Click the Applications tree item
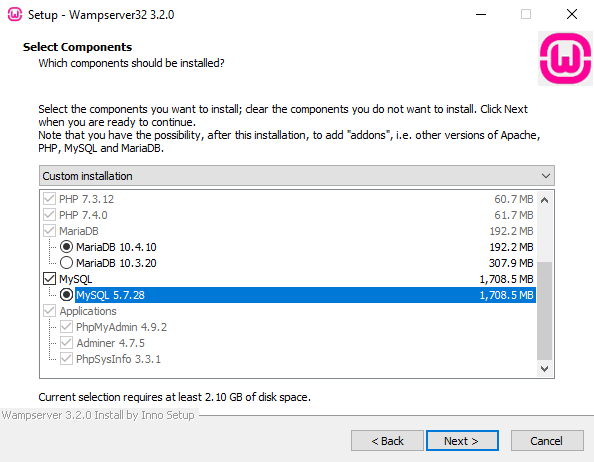 (88, 311)
